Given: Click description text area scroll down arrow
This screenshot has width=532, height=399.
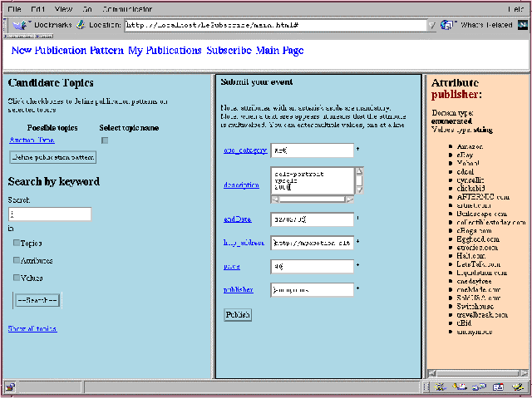Looking at the screenshot, I should click(x=359, y=190).
